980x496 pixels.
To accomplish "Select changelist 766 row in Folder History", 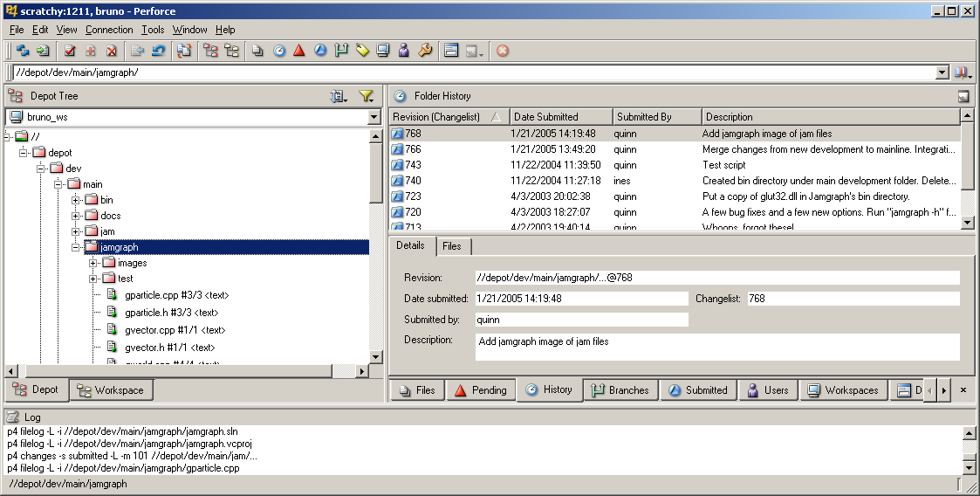I will coord(675,148).
